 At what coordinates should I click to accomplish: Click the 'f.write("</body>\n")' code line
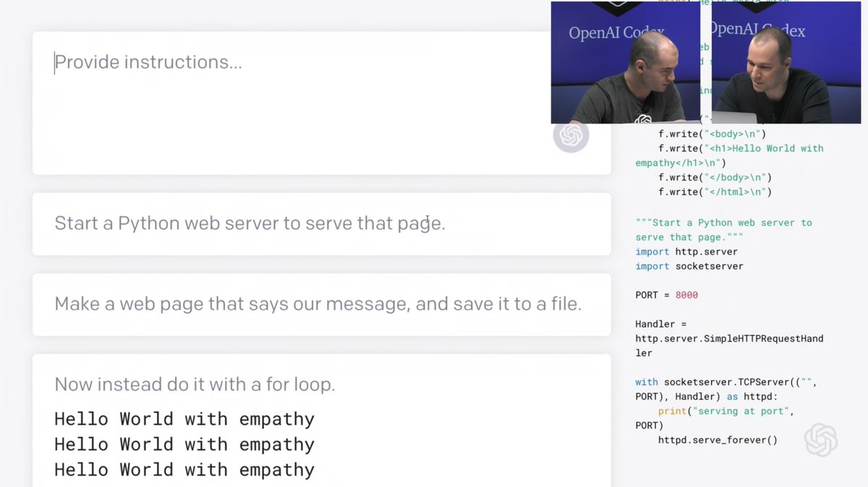(715, 177)
